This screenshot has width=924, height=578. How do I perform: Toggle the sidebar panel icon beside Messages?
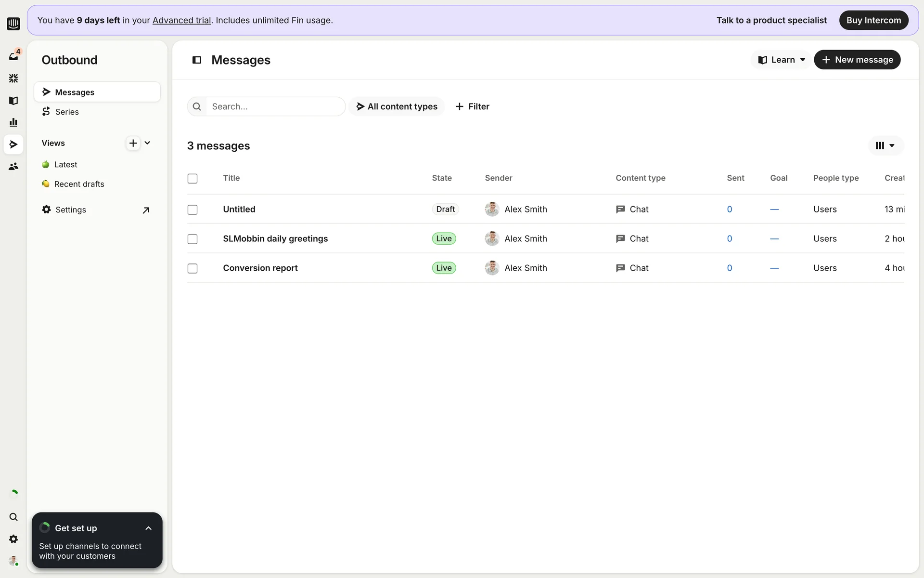[x=196, y=60]
